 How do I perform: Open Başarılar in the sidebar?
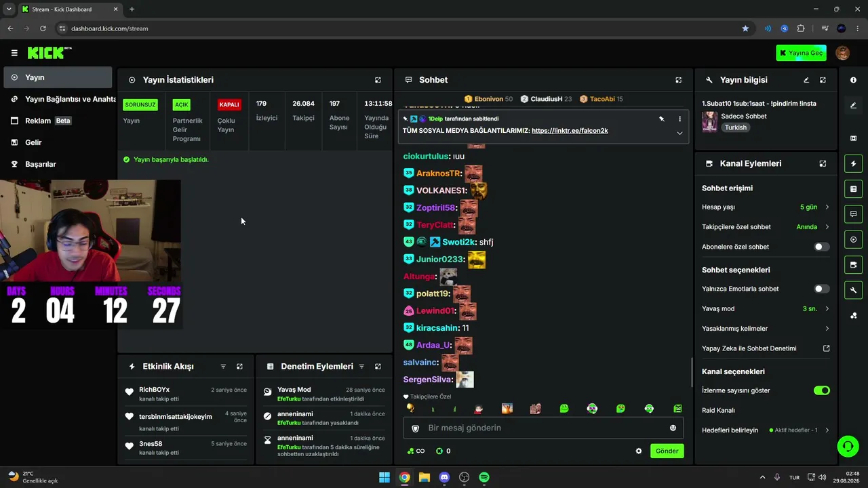(58, 164)
